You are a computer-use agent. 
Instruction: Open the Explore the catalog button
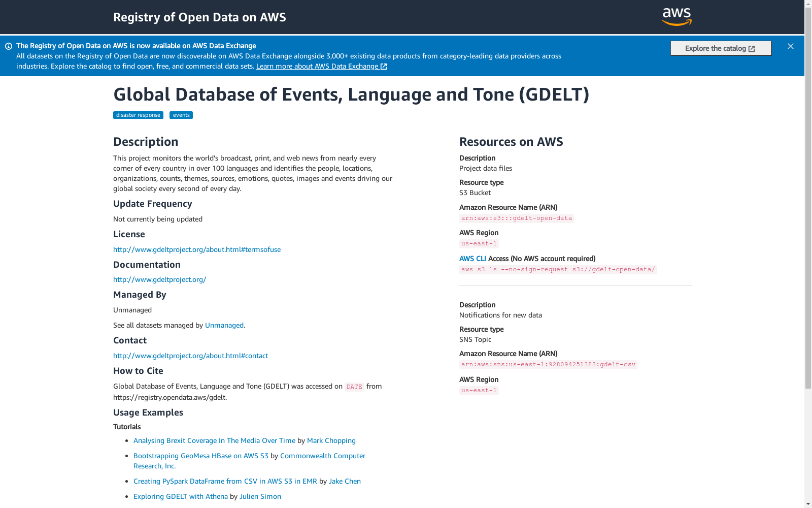coord(721,48)
